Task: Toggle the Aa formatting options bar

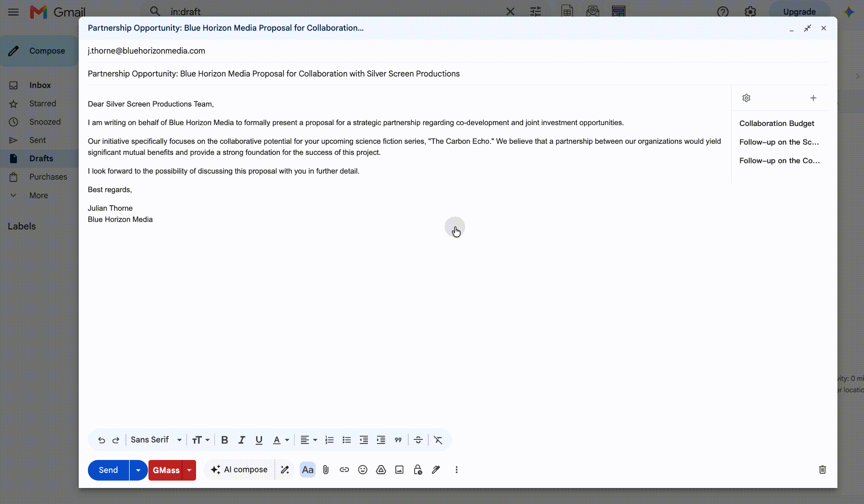Action: [308, 470]
